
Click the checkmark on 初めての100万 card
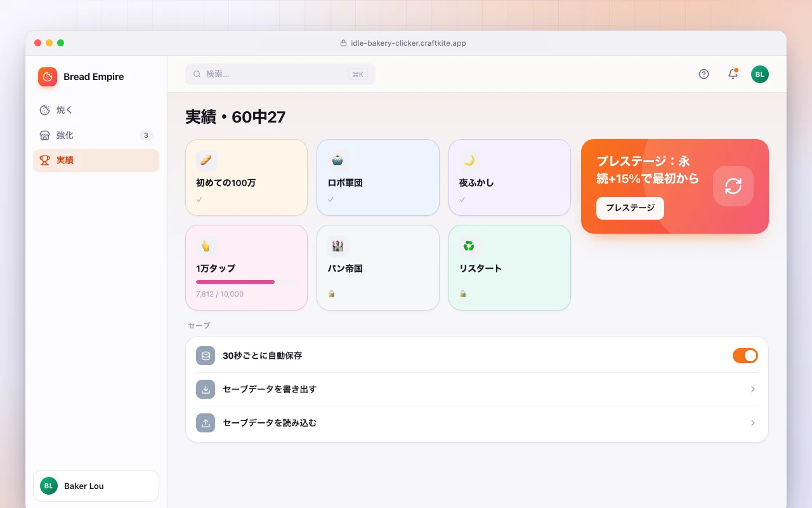pos(199,199)
